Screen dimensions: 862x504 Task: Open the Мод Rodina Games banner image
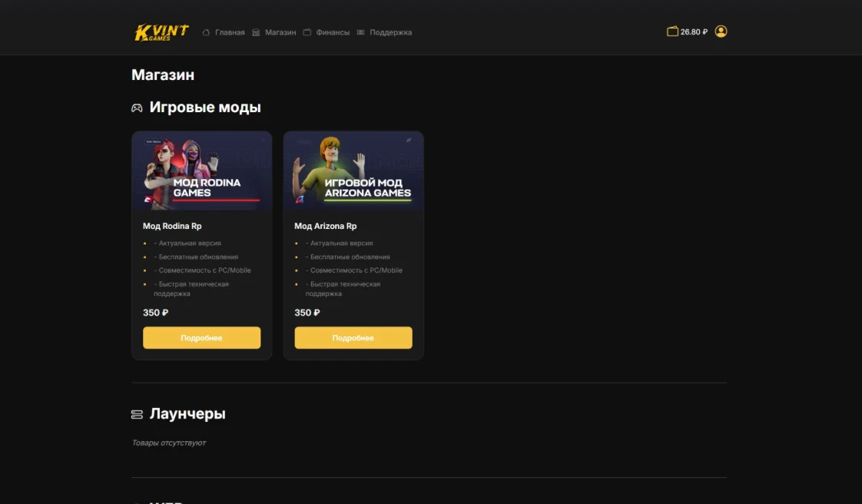pos(201,171)
